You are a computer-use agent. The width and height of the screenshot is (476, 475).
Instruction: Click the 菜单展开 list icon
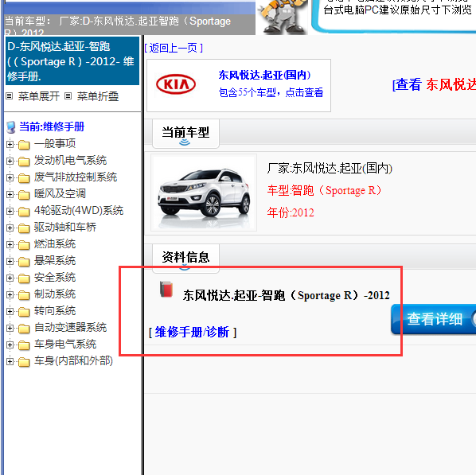10,96
